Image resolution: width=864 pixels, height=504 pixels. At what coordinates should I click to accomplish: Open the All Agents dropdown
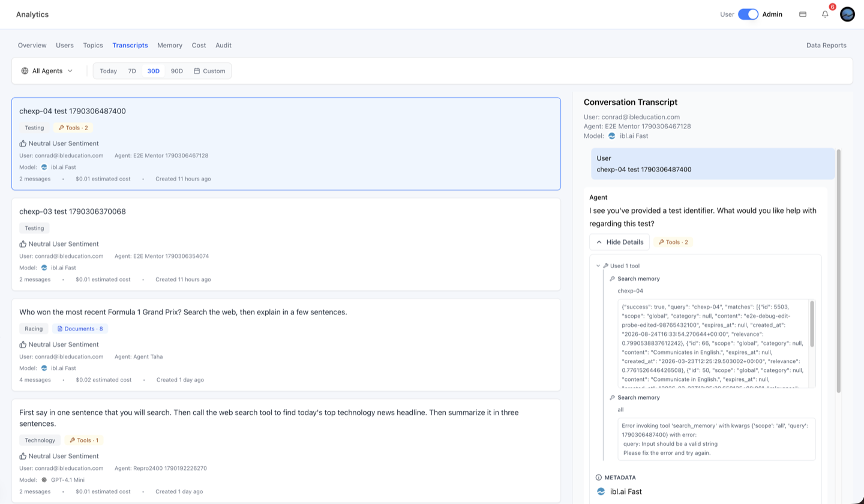47,71
